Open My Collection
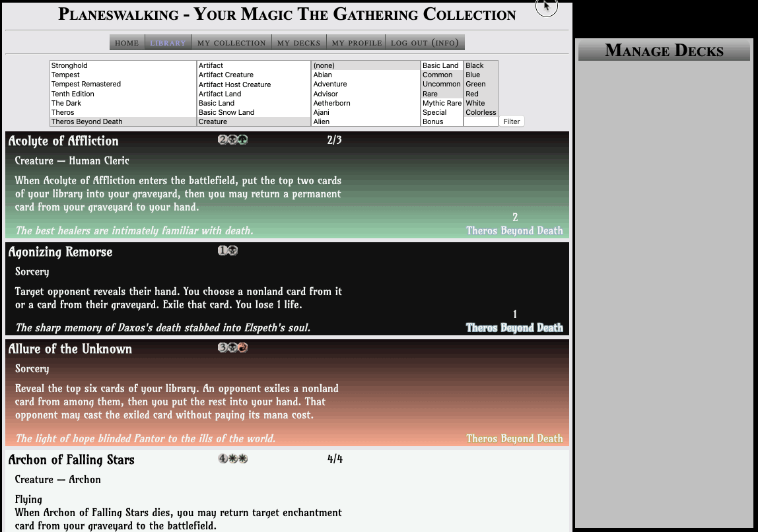 coord(232,42)
